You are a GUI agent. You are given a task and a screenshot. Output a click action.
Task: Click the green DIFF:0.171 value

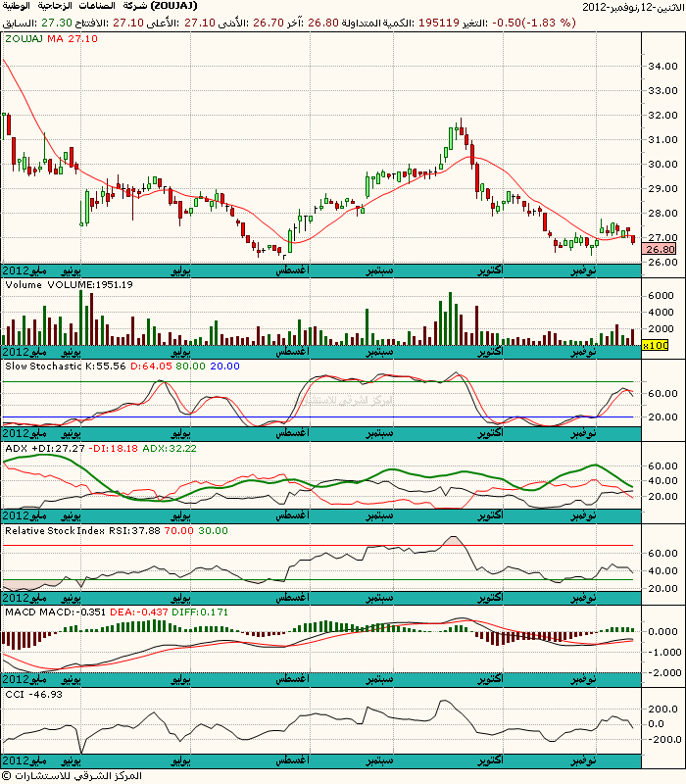tap(200, 612)
